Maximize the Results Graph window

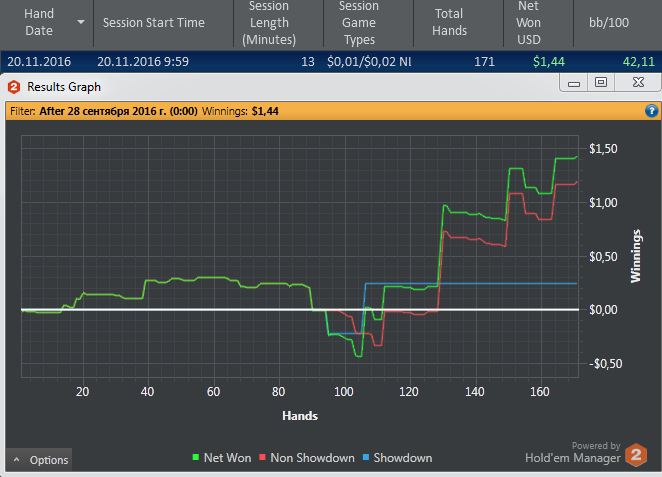[x=601, y=82]
